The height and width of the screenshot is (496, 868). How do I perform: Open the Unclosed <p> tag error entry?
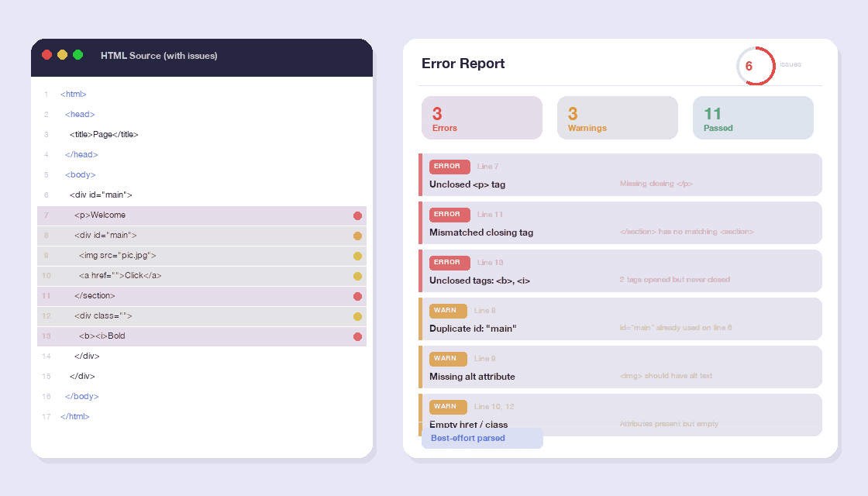(x=620, y=175)
